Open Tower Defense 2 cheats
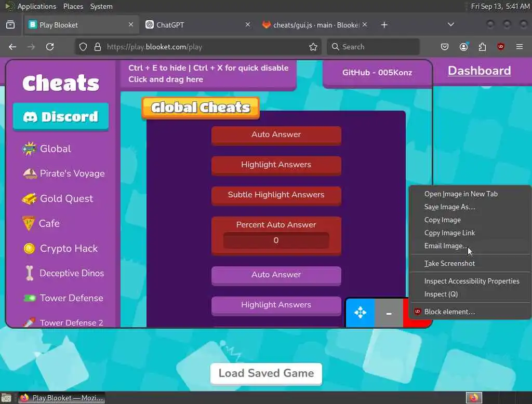The width and height of the screenshot is (532, 404). pos(63,322)
